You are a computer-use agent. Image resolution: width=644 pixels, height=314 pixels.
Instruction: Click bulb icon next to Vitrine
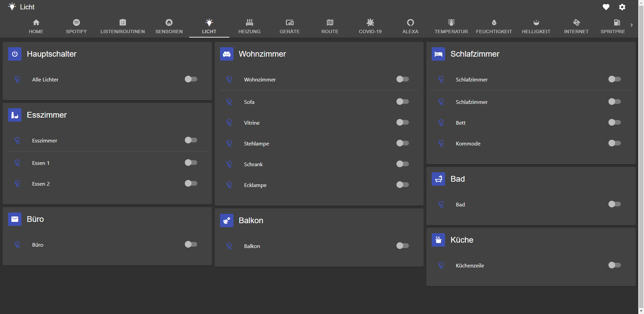[x=229, y=123]
